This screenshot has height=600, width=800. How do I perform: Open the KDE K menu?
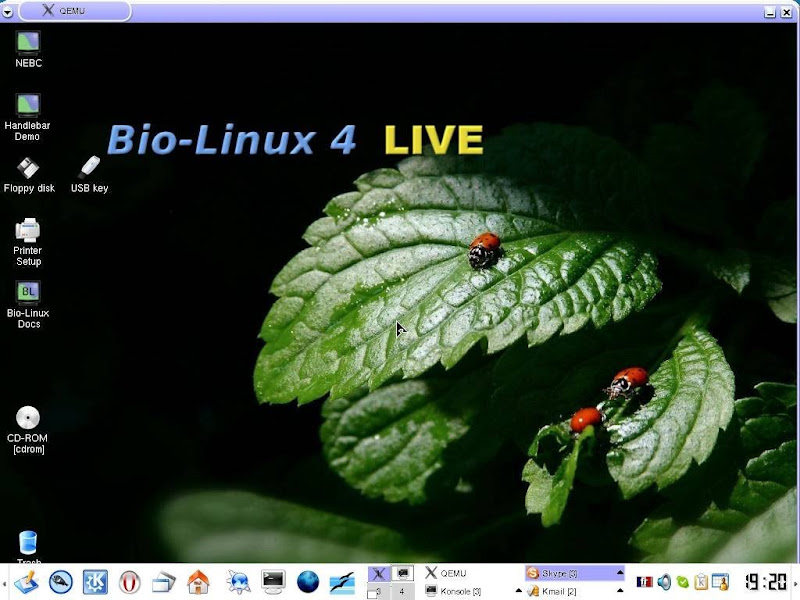(95, 581)
